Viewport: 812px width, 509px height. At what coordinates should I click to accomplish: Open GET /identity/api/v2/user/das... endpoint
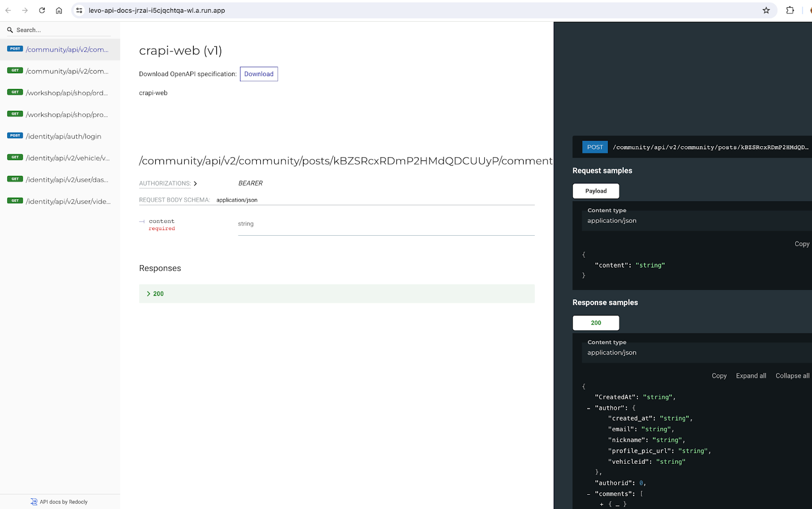pos(60,180)
